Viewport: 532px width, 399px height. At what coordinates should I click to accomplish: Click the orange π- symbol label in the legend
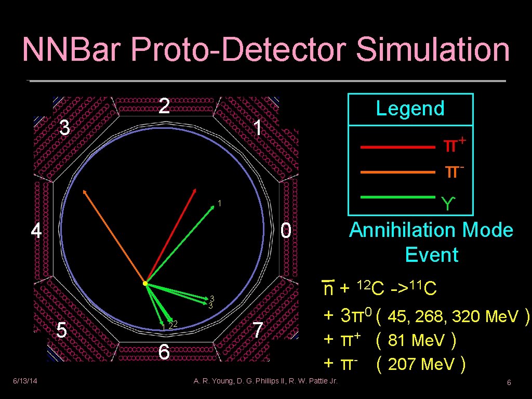(454, 171)
